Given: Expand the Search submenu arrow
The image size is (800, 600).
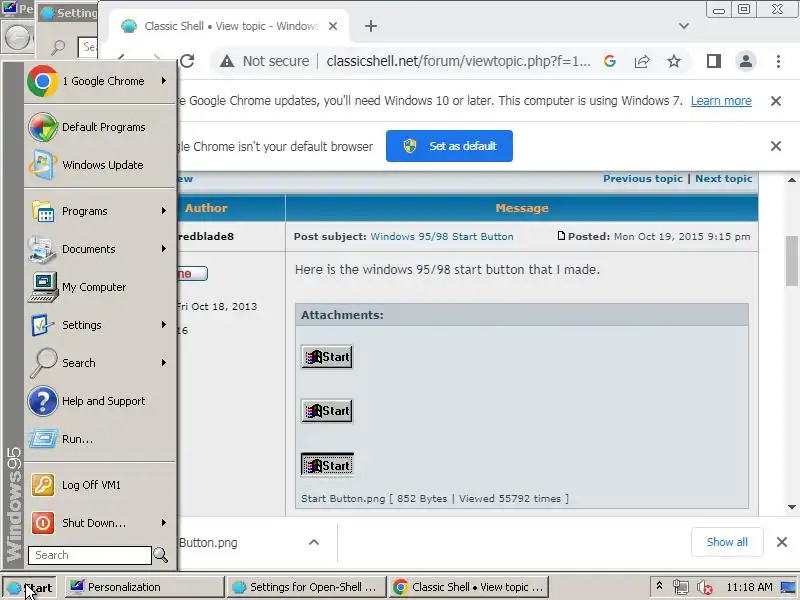Looking at the screenshot, I should (164, 362).
